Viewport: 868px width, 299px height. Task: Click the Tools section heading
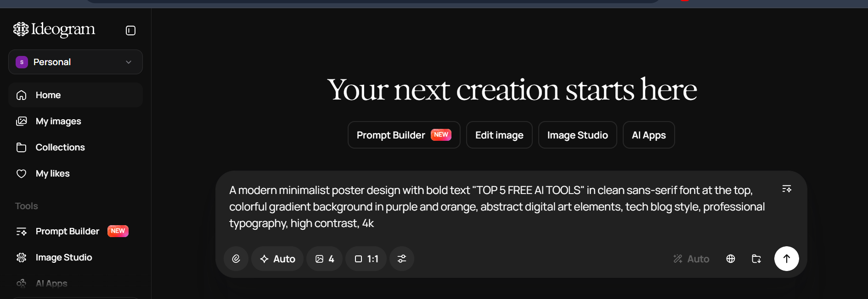coord(27,206)
